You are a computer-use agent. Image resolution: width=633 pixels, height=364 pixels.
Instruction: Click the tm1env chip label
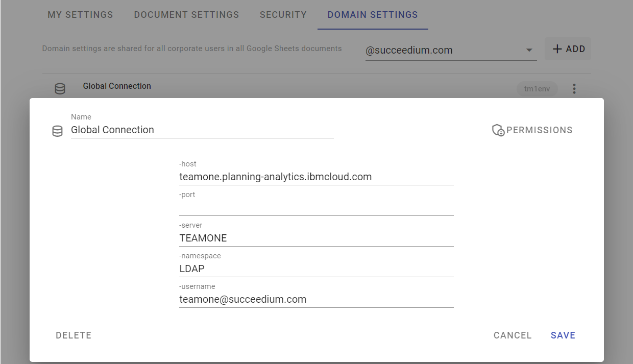click(x=537, y=89)
